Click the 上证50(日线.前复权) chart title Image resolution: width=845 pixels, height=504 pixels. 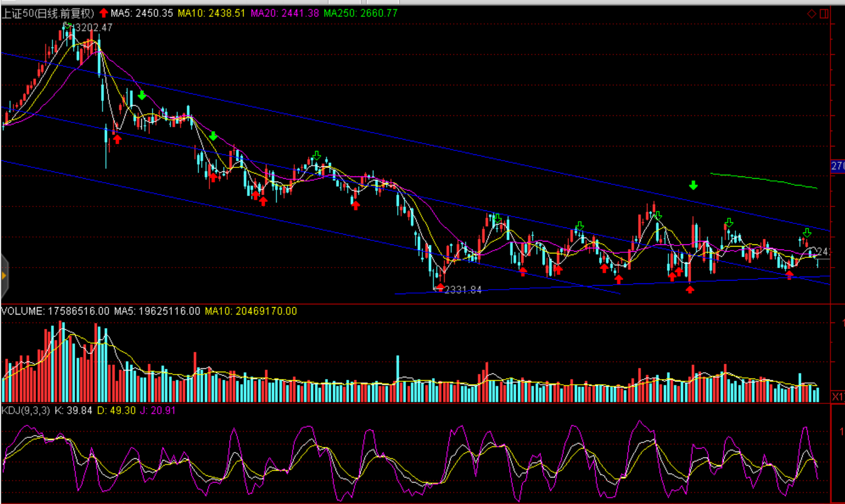[48, 13]
